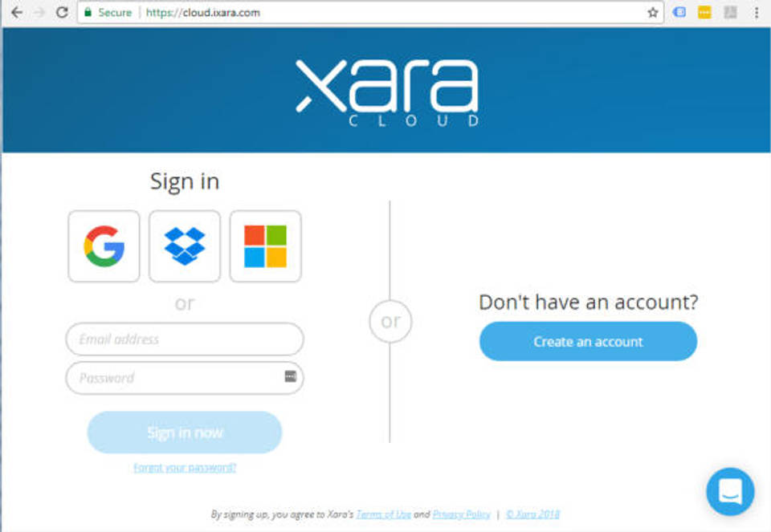Click the Sign in now button
771x532 pixels.
(x=185, y=433)
